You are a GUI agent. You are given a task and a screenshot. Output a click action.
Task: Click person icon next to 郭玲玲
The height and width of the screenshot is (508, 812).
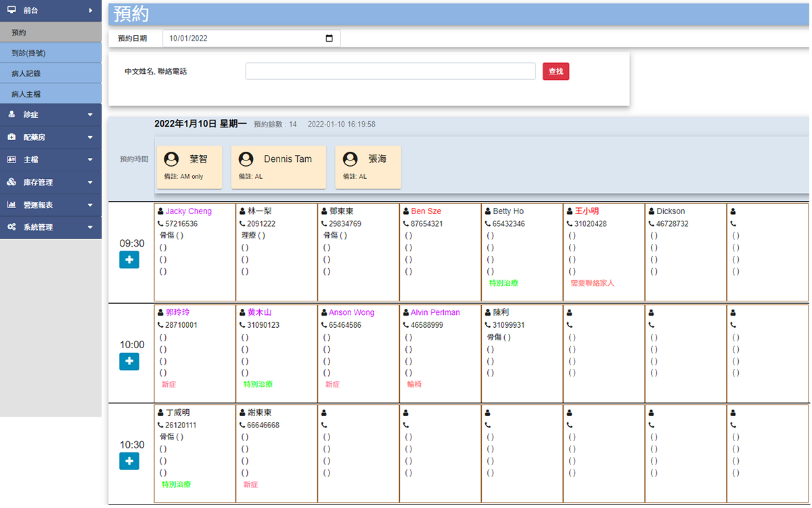(x=160, y=313)
